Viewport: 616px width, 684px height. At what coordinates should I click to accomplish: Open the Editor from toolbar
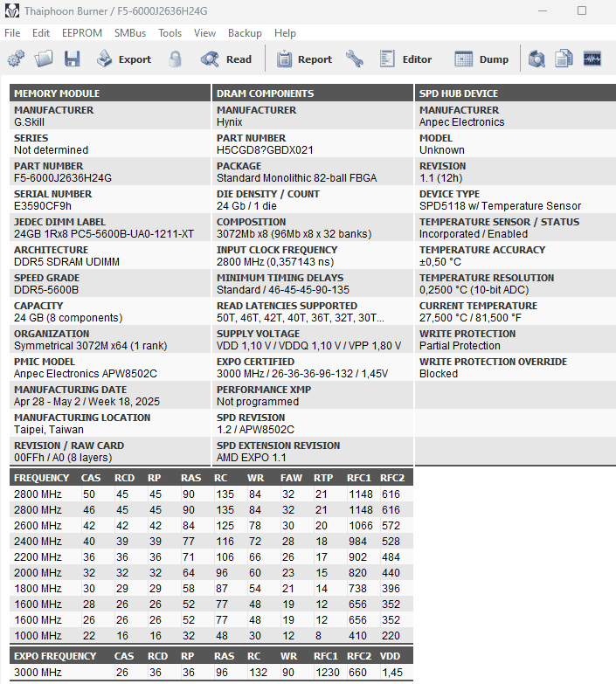tap(405, 59)
